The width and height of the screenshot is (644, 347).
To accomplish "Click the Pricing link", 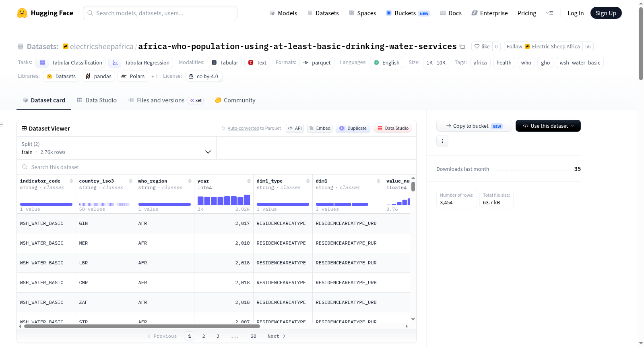I will (527, 13).
